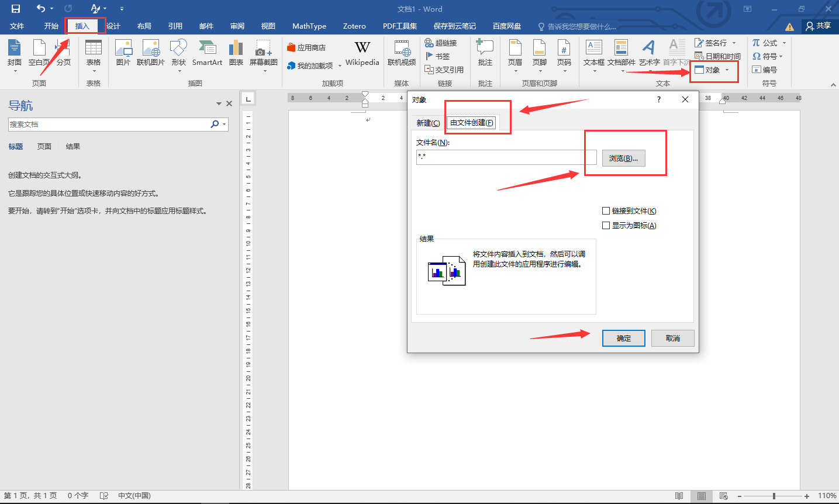Open 页码 page number dropdown
839x504 pixels.
click(x=564, y=56)
